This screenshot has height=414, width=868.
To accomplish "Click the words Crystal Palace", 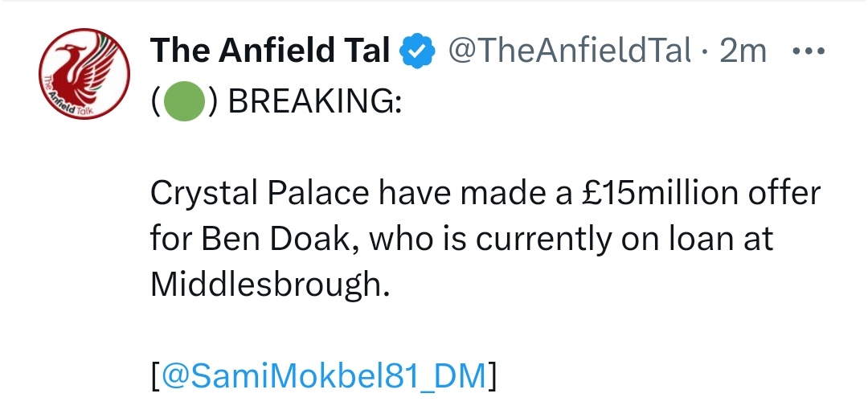I will pos(260,195).
